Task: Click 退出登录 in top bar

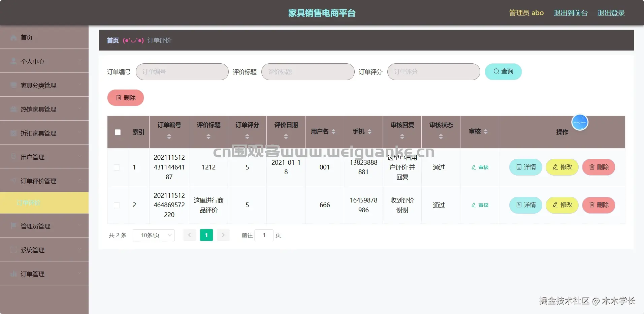Action: 611,13
